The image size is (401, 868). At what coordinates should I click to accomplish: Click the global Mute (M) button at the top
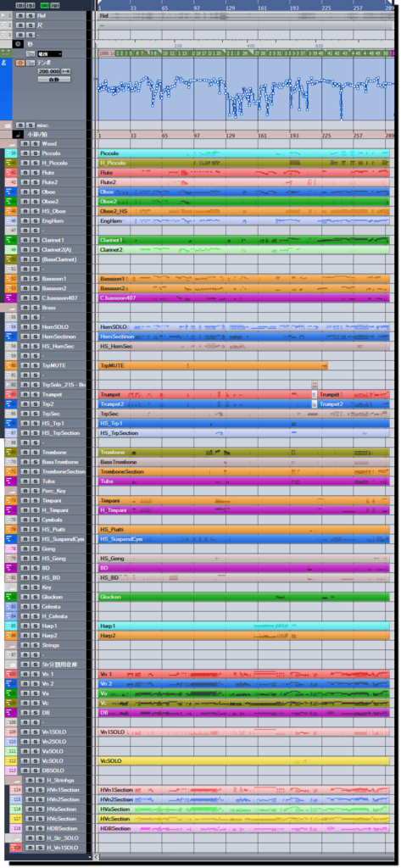(19, 5)
